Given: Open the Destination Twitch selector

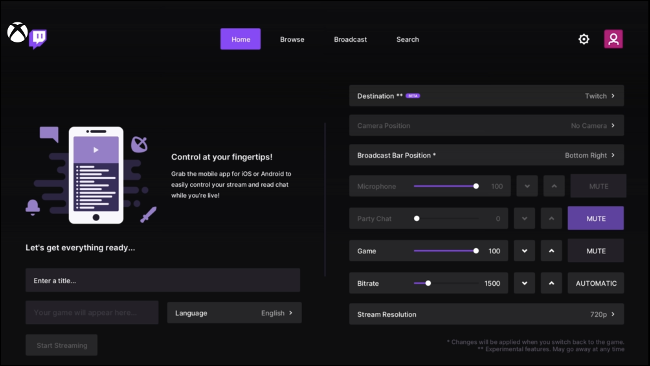Looking at the screenshot, I should click(486, 96).
